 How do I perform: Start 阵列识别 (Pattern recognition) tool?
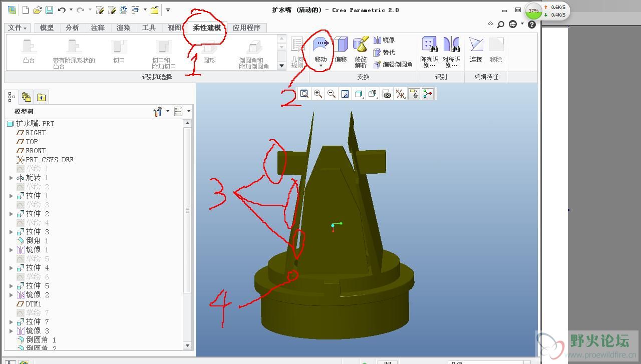click(429, 52)
